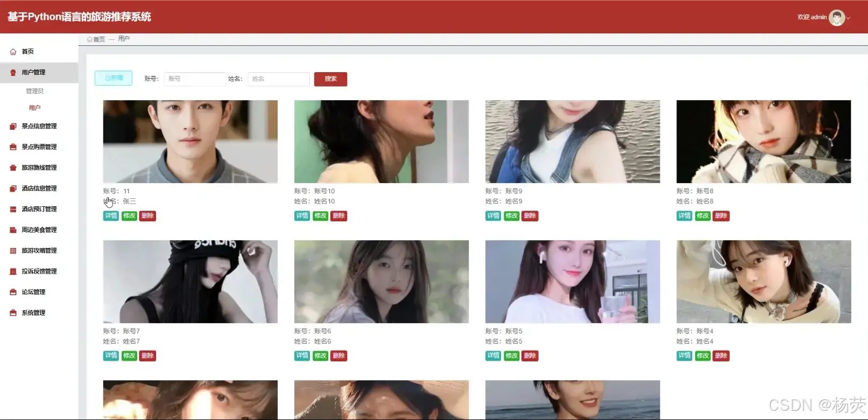This screenshot has width=868, height=420.
Task: Click the breadcrumb home icon
Action: 90,39
